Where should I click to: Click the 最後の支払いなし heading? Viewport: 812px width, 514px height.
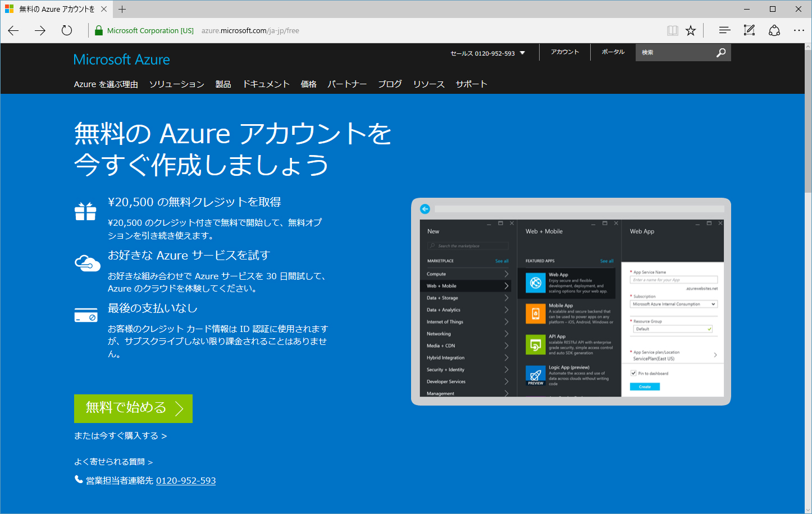tap(153, 308)
